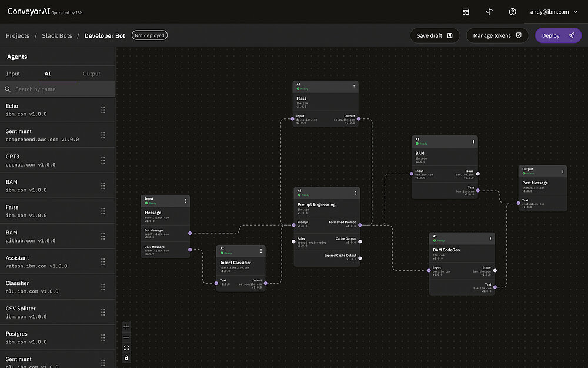Viewport: 588px width, 368px height.
Task: Open the BAM CodeGen node's options menu
Action: tap(490, 238)
